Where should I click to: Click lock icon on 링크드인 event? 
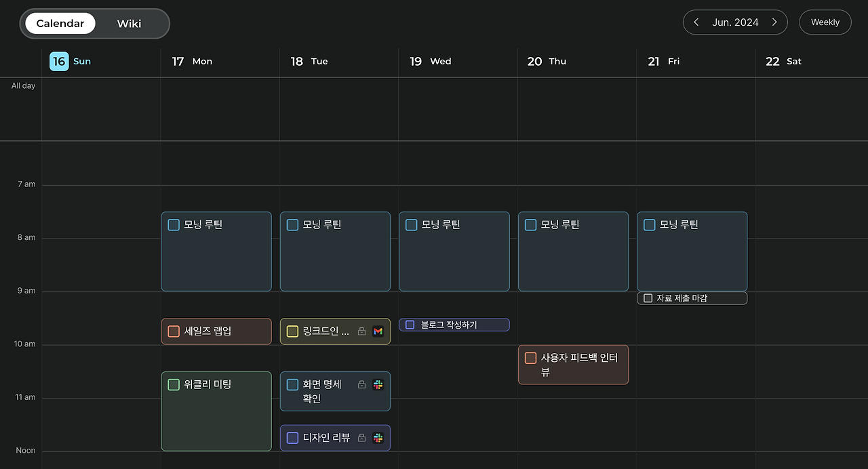point(361,331)
